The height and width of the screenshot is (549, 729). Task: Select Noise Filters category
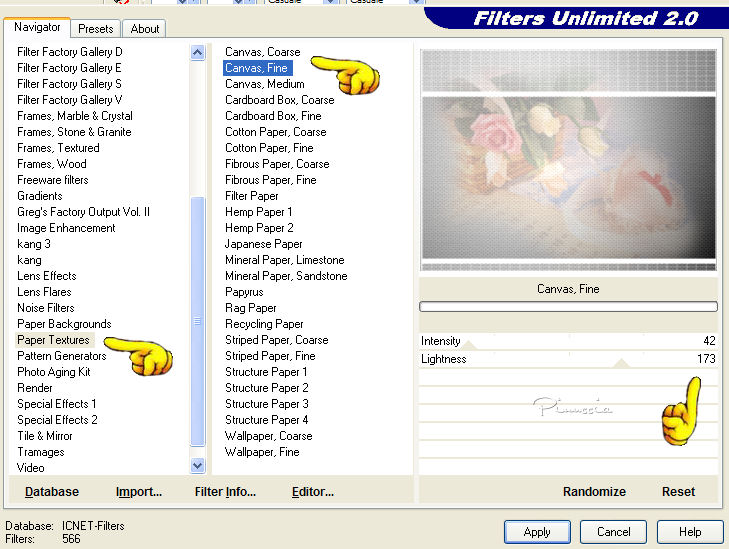coord(46,308)
